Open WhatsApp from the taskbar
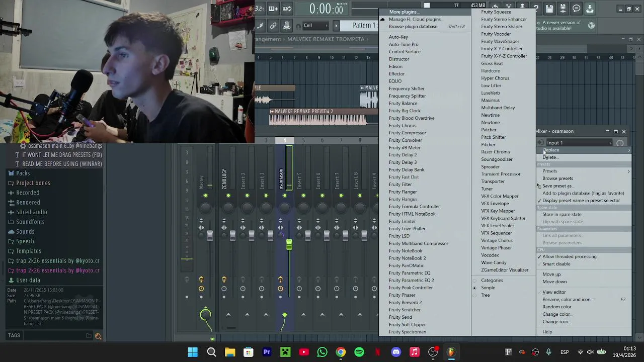644x362 pixels. 322,352
